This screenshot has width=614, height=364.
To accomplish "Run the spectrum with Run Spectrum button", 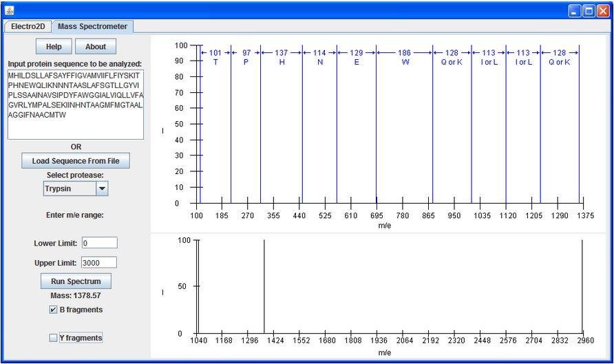I will (x=76, y=281).
